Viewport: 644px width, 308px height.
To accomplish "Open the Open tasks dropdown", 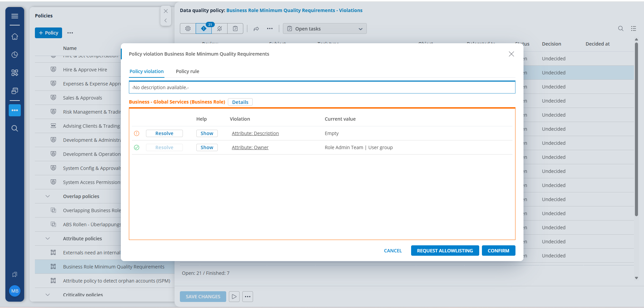I will [325, 29].
